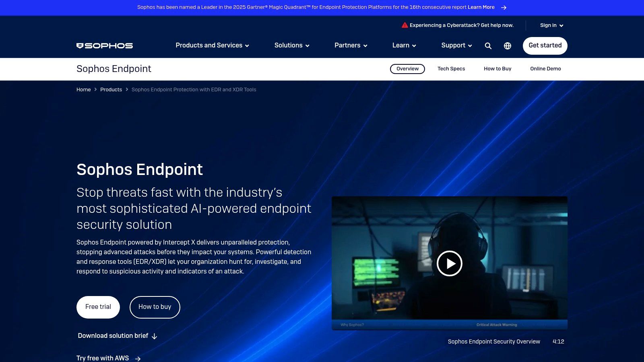Switch to the Tech Specs tab
Viewport: 644px width, 362px height.
tap(451, 69)
